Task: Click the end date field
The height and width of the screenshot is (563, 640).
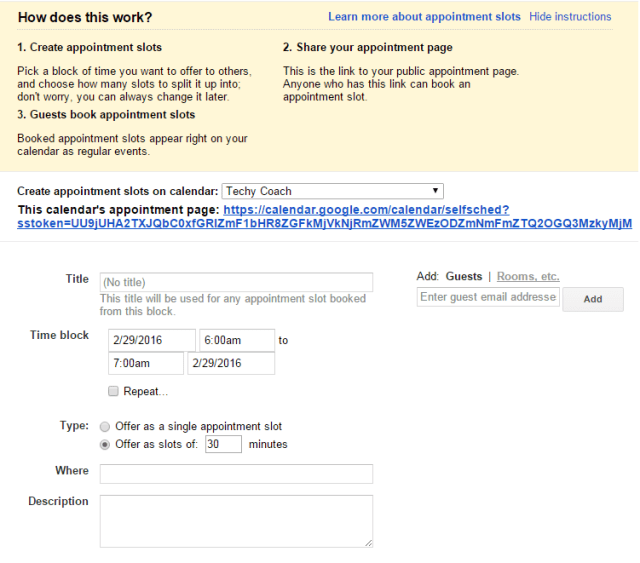Action: coord(230,363)
